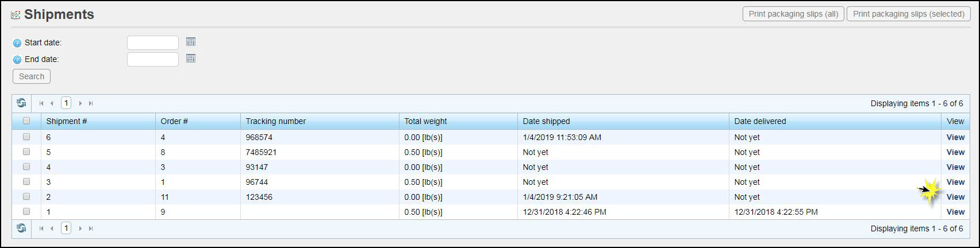Tick the checkbox for shipment 1
This screenshot has width=980, height=248.
(26, 212)
